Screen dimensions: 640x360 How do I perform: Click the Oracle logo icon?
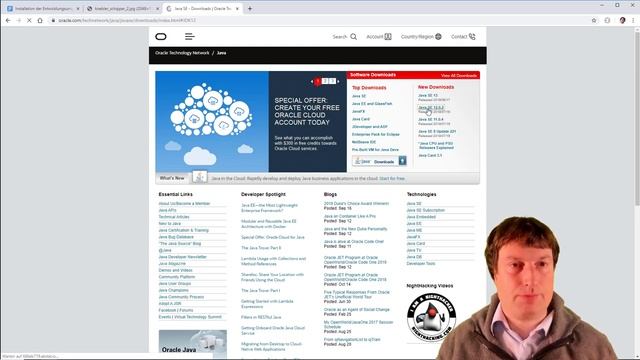pyautogui.click(x=161, y=37)
